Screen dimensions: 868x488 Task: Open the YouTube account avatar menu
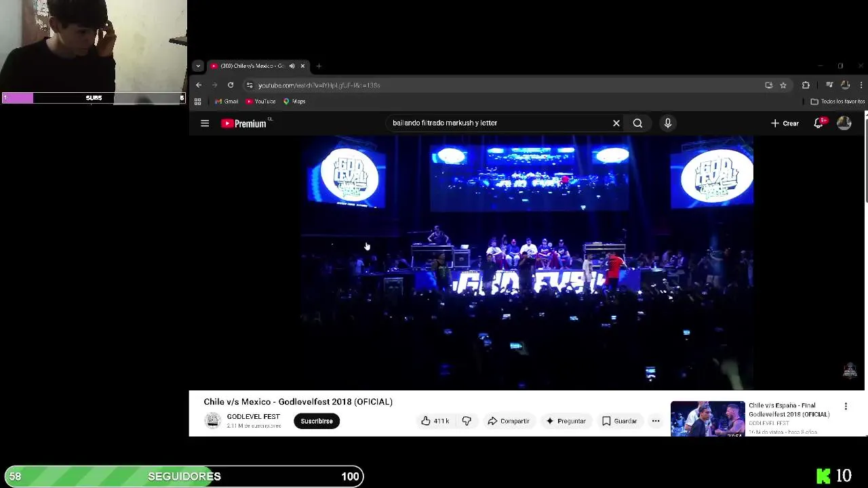click(844, 123)
